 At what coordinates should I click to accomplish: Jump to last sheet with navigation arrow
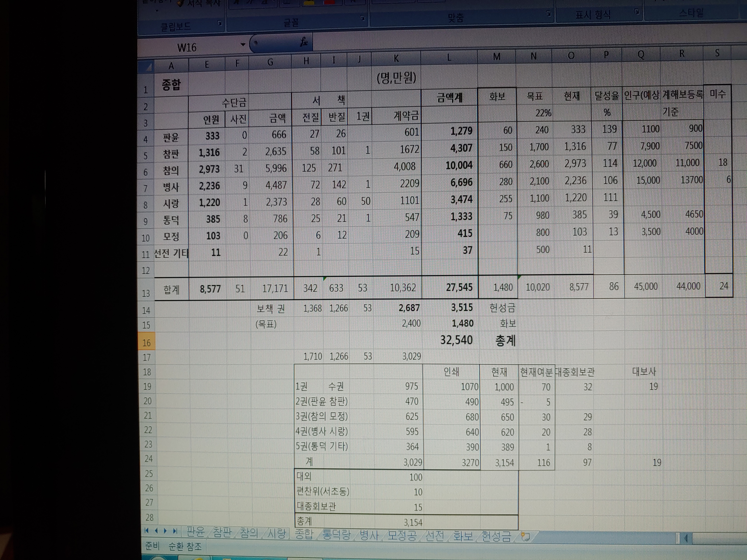(175, 531)
